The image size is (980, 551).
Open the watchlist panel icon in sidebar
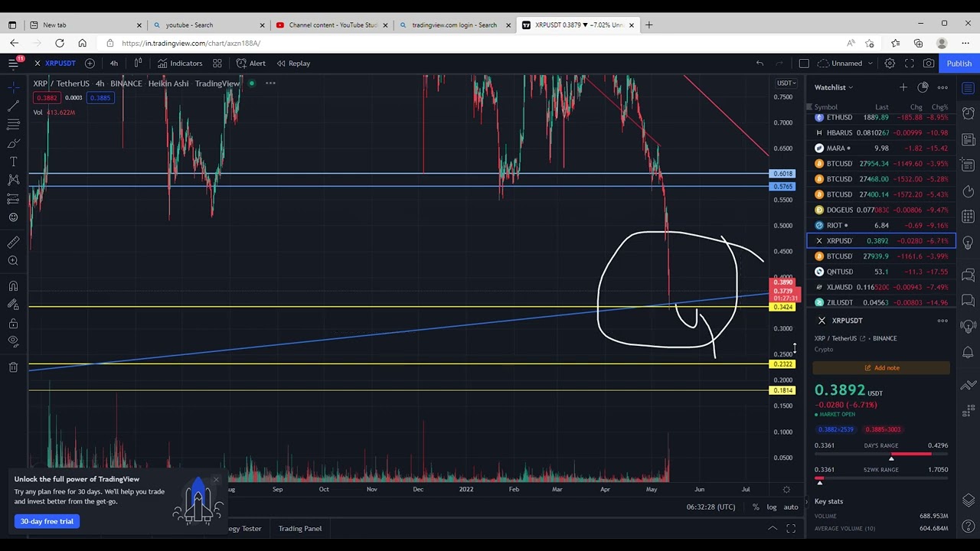[x=969, y=87]
